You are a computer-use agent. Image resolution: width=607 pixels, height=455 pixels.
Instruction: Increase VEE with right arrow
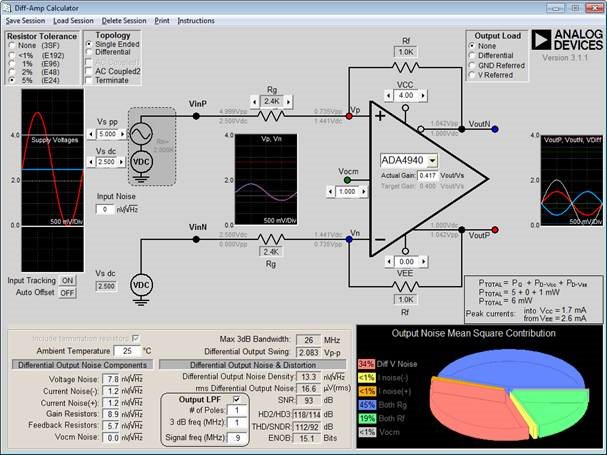pos(424,262)
